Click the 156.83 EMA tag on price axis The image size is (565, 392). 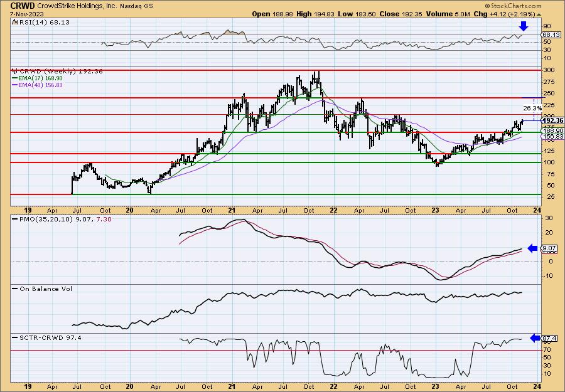551,137
